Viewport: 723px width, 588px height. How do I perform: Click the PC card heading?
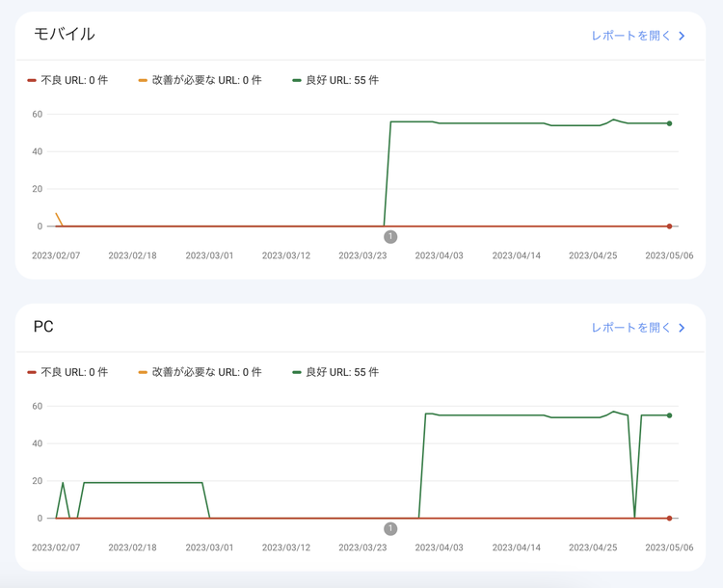click(x=43, y=327)
